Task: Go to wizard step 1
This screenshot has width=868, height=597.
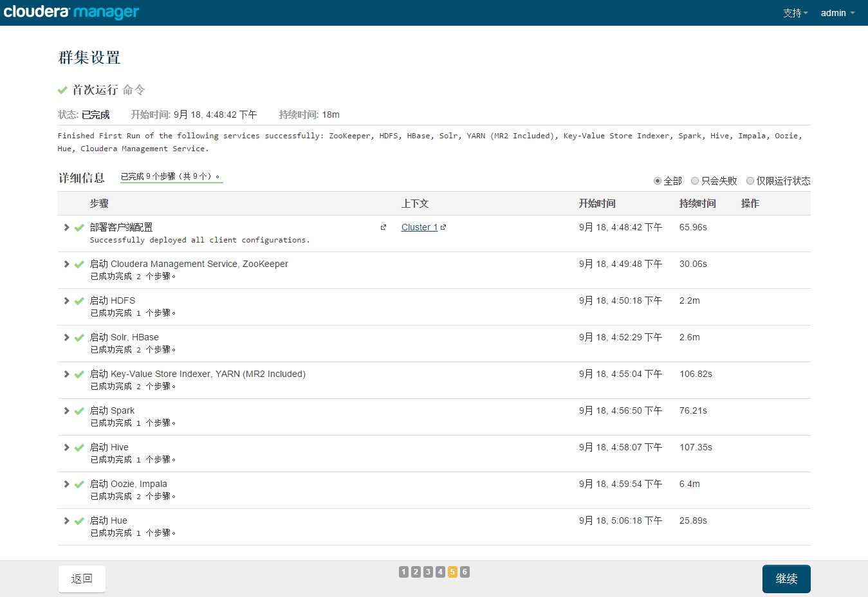Action: pos(403,572)
